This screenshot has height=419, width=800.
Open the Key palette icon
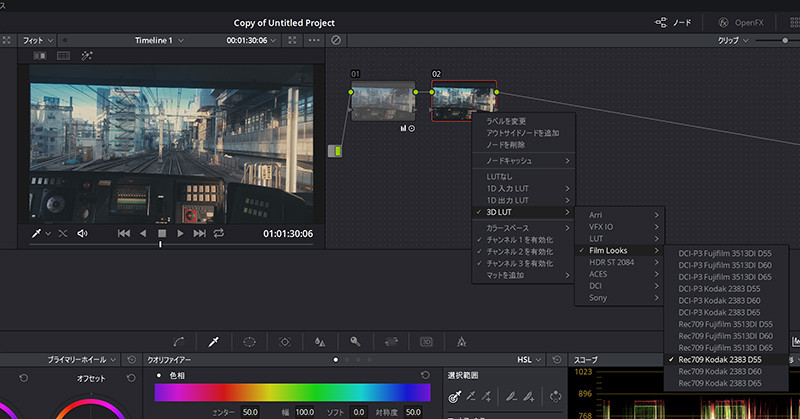(x=355, y=341)
